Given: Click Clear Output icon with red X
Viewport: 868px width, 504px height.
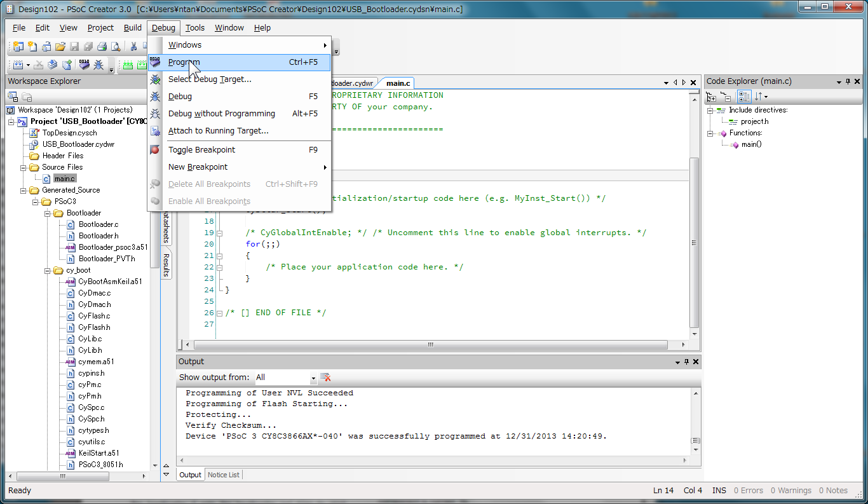Looking at the screenshot, I should 325,377.
